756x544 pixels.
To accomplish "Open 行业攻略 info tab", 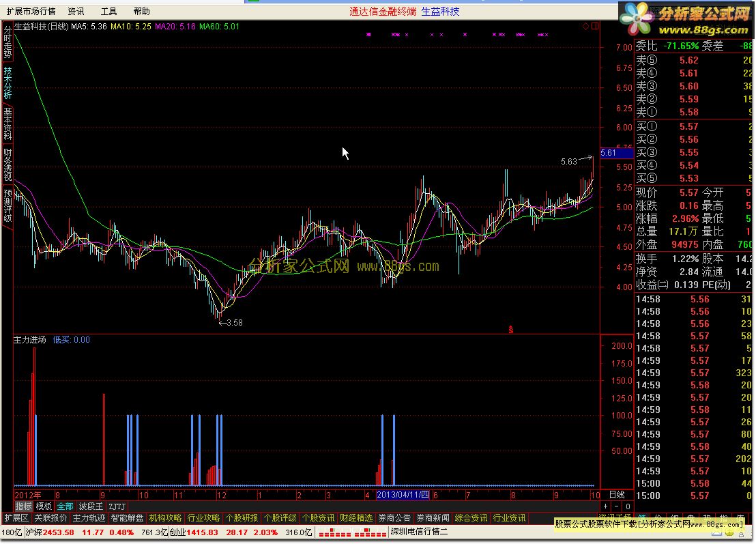I will 203,518.
